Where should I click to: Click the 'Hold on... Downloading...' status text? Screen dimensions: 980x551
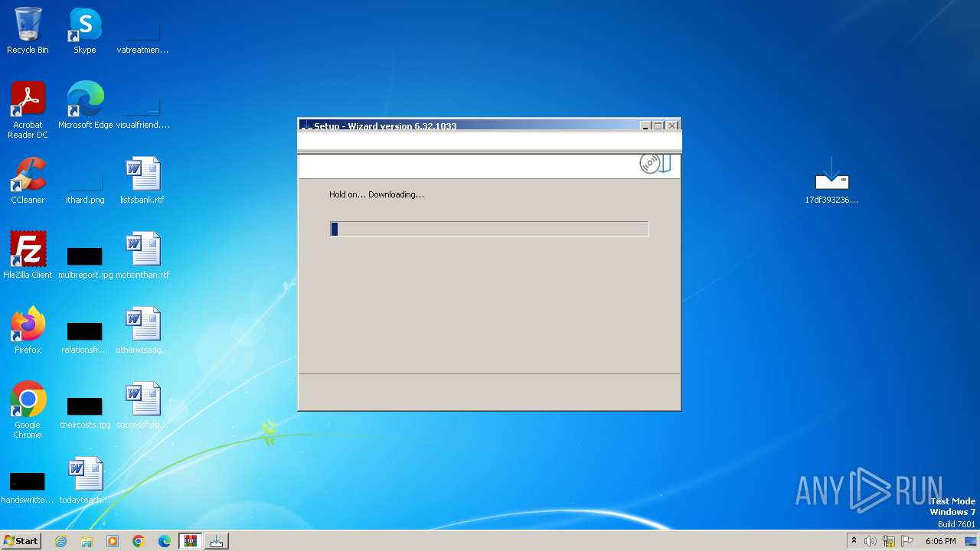point(377,194)
